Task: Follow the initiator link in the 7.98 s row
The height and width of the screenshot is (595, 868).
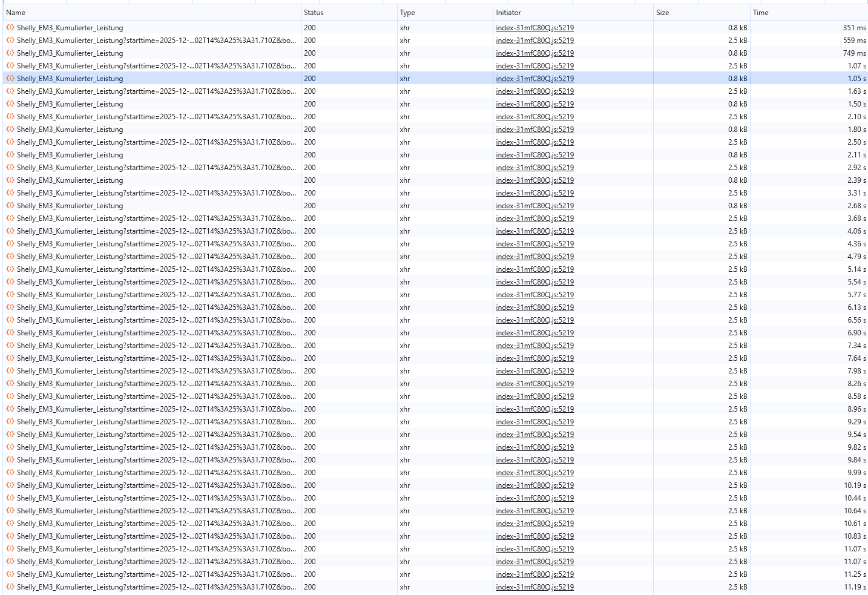Action: point(535,371)
